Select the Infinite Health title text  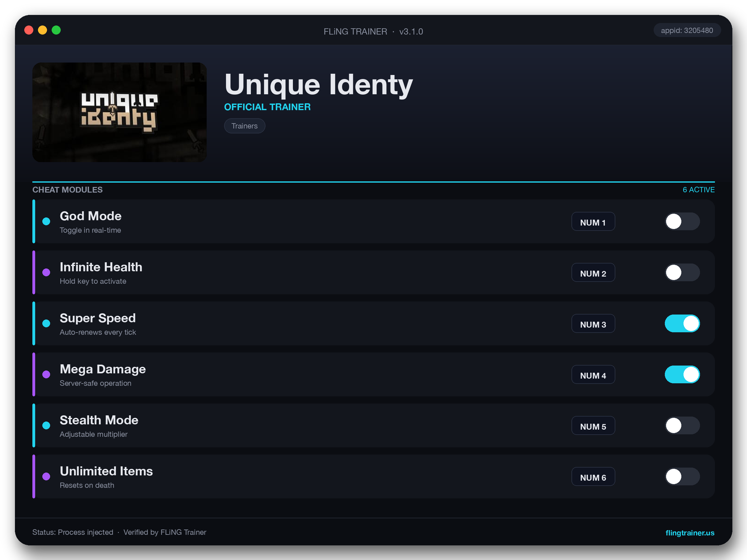101,267
